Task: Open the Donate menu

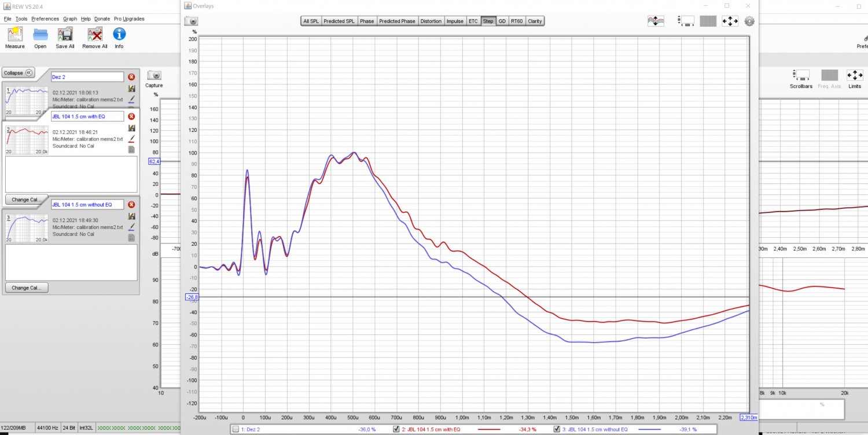Action: pyautogui.click(x=102, y=19)
